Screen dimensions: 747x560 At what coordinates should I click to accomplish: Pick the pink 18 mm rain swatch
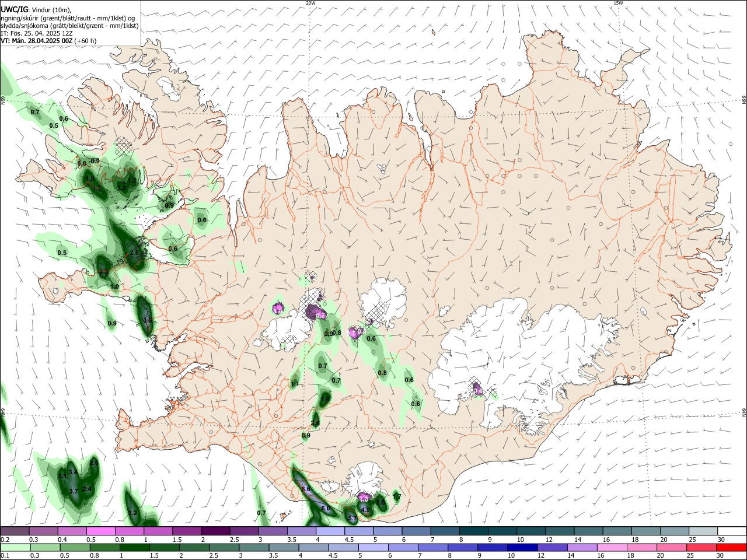[643, 548]
